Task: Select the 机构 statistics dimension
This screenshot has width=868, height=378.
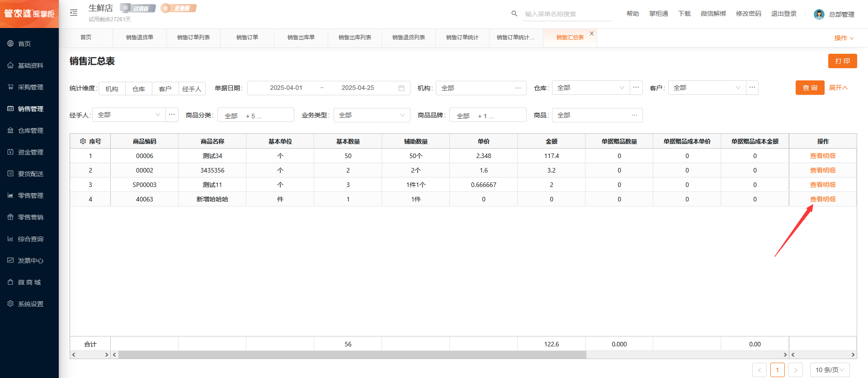Action: tap(112, 89)
